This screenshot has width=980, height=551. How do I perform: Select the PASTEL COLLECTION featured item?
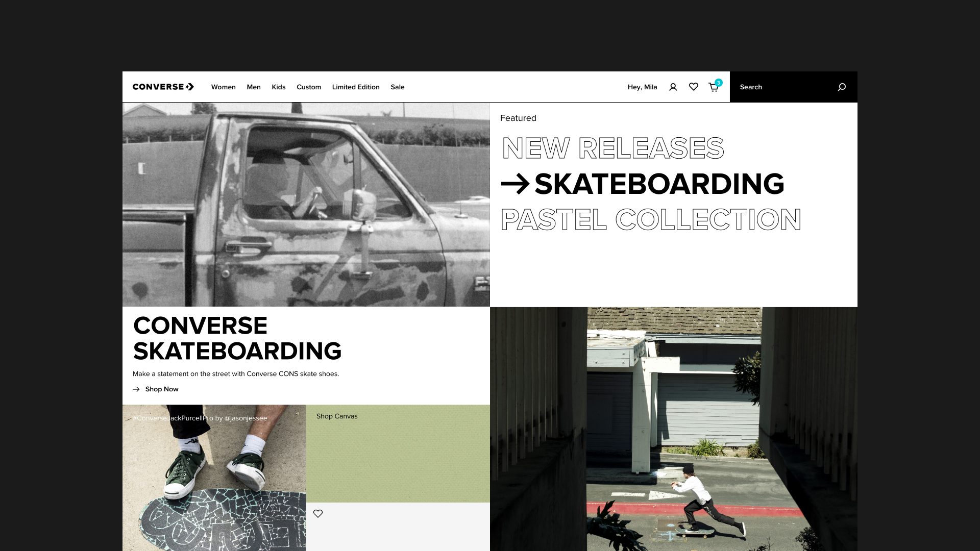click(x=651, y=220)
